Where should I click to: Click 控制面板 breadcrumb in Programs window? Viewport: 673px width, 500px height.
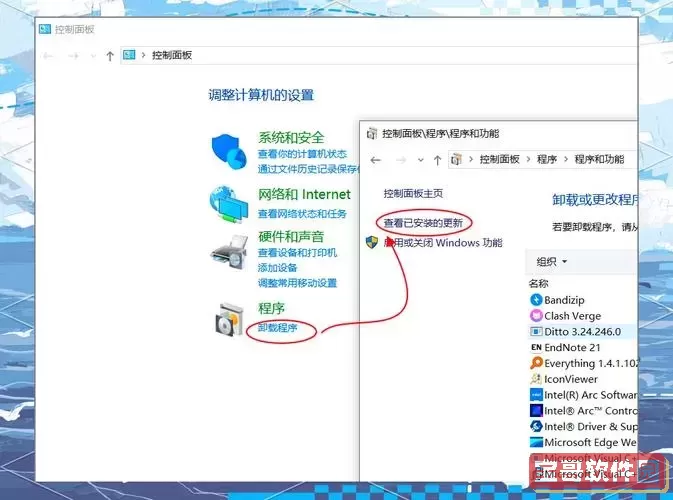coord(499,160)
